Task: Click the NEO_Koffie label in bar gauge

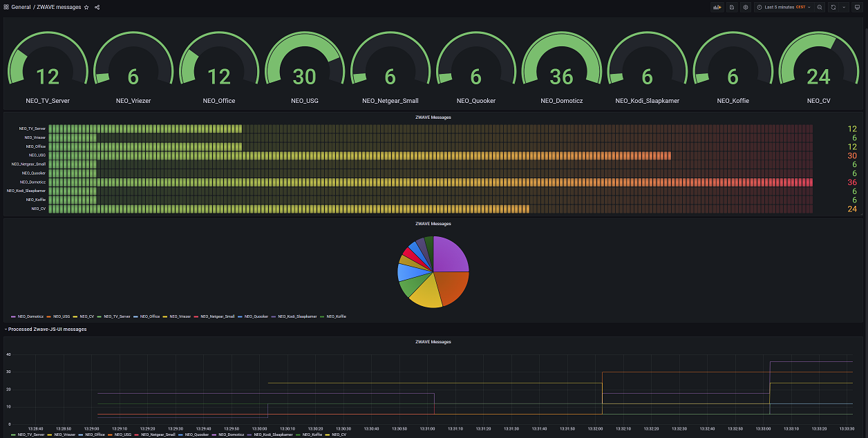Action: (36, 200)
